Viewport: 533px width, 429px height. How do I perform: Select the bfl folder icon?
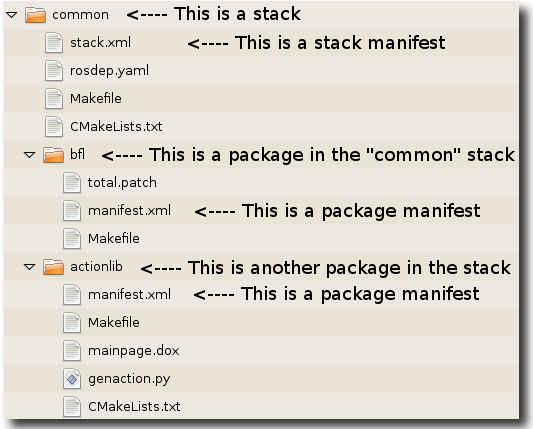pyautogui.click(x=53, y=155)
